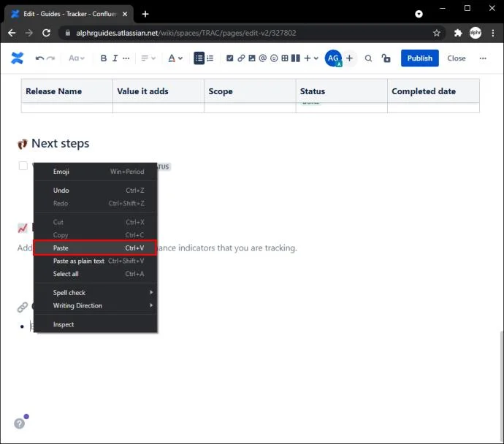Insert page layouts columns icon
504x444 pixels.
point(295,58)
